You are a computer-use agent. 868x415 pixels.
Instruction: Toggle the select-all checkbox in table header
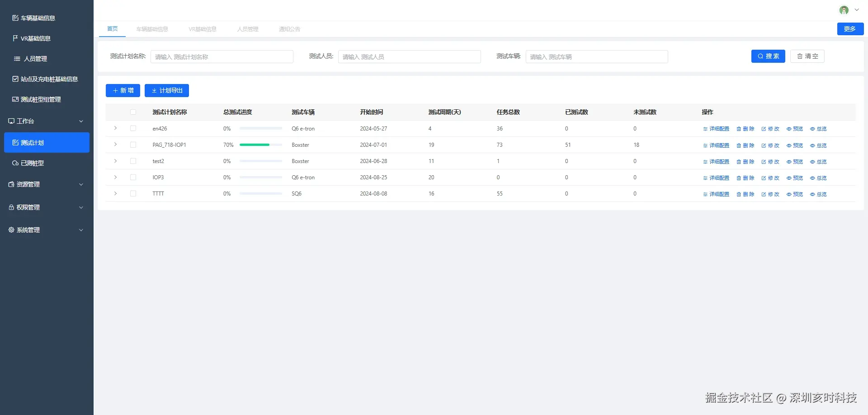point(133,112)
